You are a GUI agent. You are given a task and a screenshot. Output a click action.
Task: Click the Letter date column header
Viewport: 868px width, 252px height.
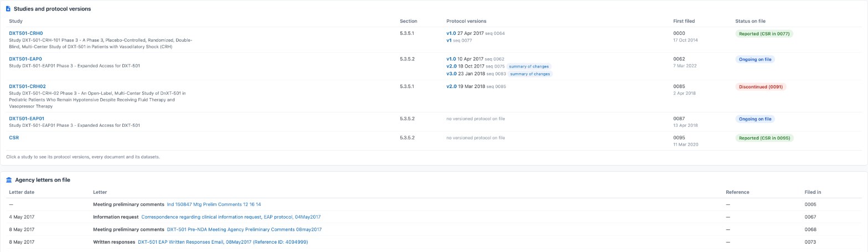[x=22, y=192]
